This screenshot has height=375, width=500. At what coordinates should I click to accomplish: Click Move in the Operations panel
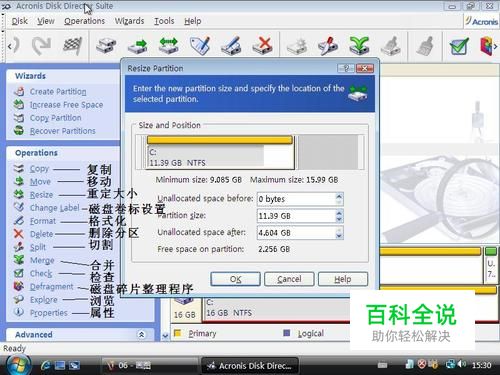[x=40, y=182]
